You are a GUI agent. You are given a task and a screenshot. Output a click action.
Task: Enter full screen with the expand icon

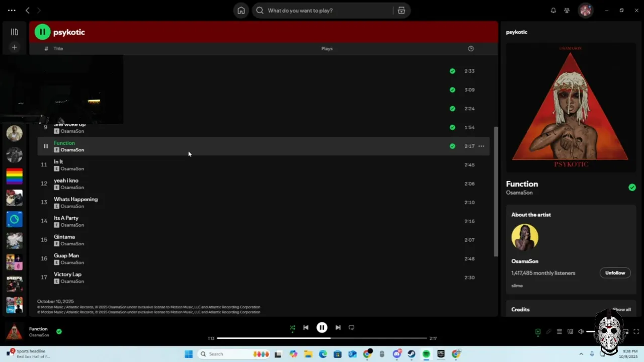pos(636,332)
